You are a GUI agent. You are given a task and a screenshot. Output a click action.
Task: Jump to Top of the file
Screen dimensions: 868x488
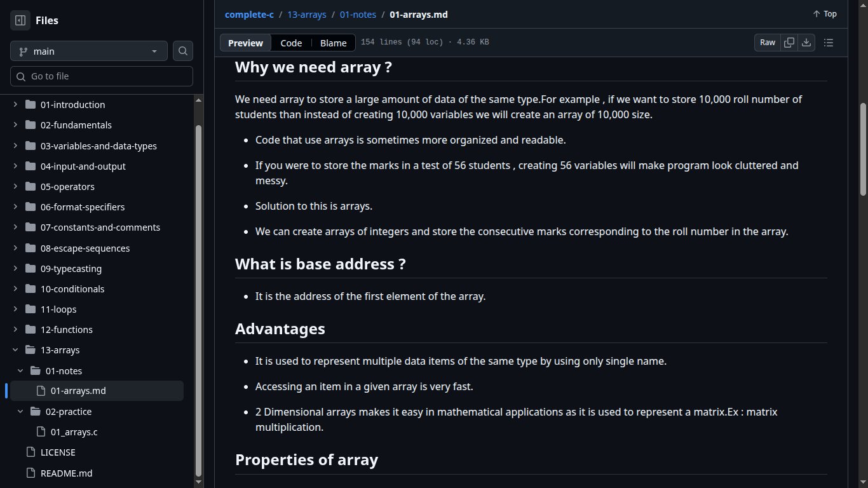825,14
